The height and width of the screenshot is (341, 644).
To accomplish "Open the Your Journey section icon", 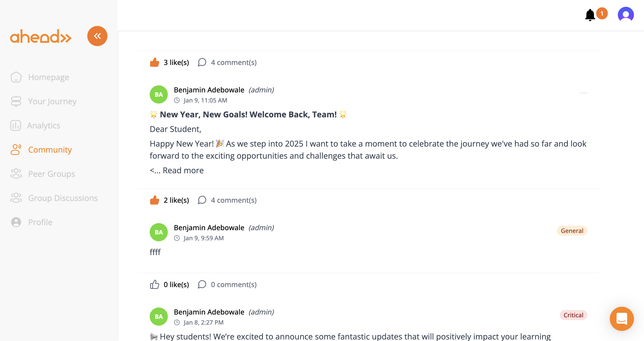I will coord(16,101).
